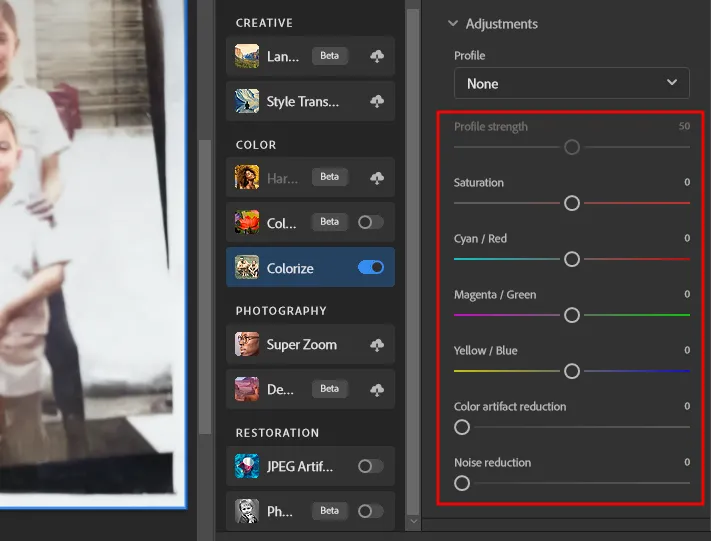Click the Super Zoom cloud download icon
The image size is (711, 541).
[377, 345]
